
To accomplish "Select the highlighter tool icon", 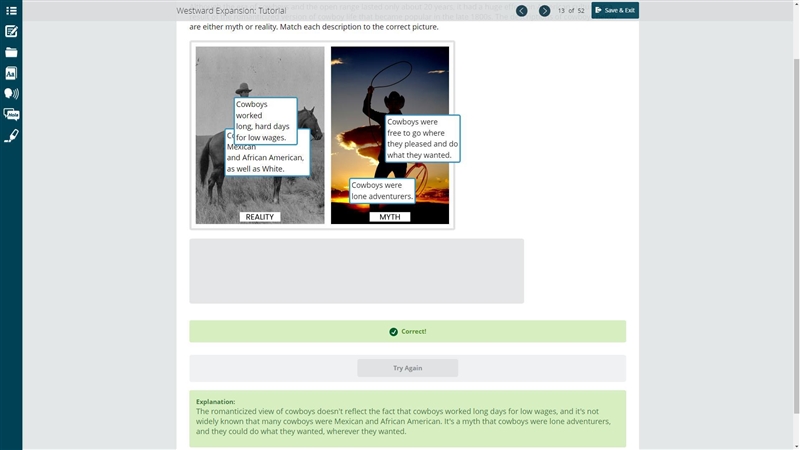I will [x=11, y=136].
